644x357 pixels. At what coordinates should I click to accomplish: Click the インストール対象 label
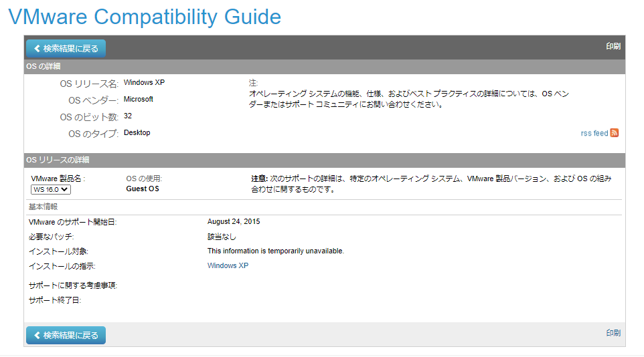pos(58,251)
